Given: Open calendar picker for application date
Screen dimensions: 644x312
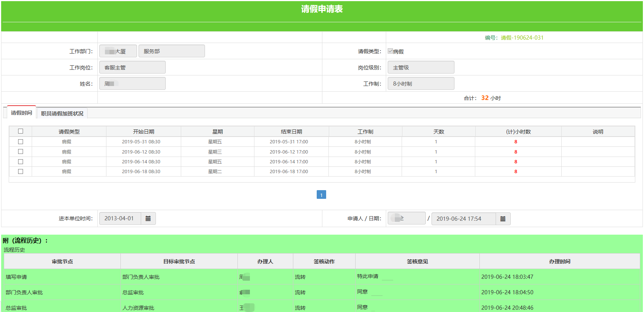Looking at the screenshot, I should tap(503, 219).
